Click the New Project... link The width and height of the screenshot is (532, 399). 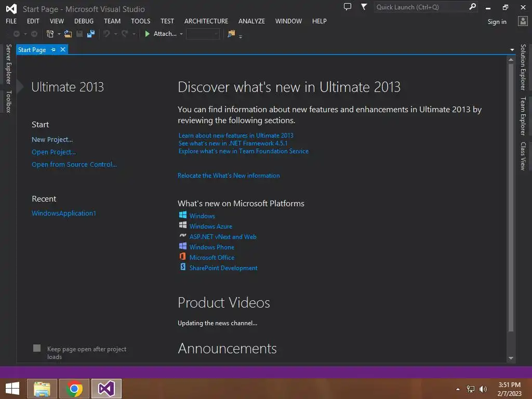52,139
